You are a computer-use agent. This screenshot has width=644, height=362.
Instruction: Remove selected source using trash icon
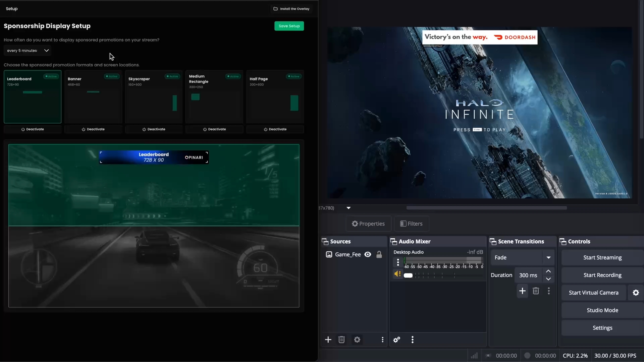pos(341,340)
